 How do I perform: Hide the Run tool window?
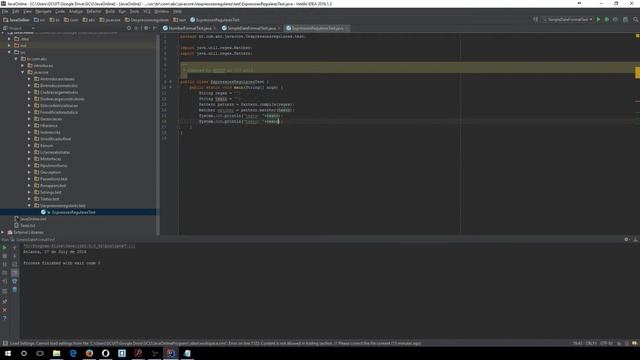[635, 240]
